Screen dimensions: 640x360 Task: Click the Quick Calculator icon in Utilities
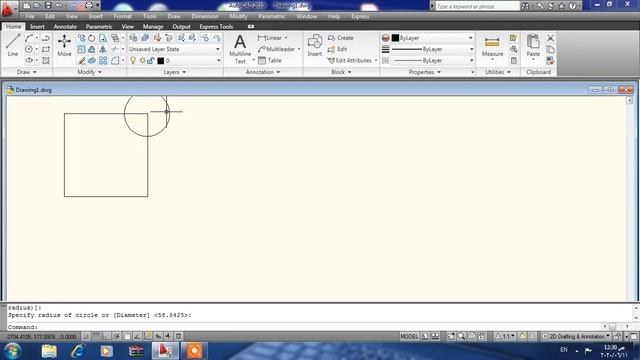click(513, 61)
